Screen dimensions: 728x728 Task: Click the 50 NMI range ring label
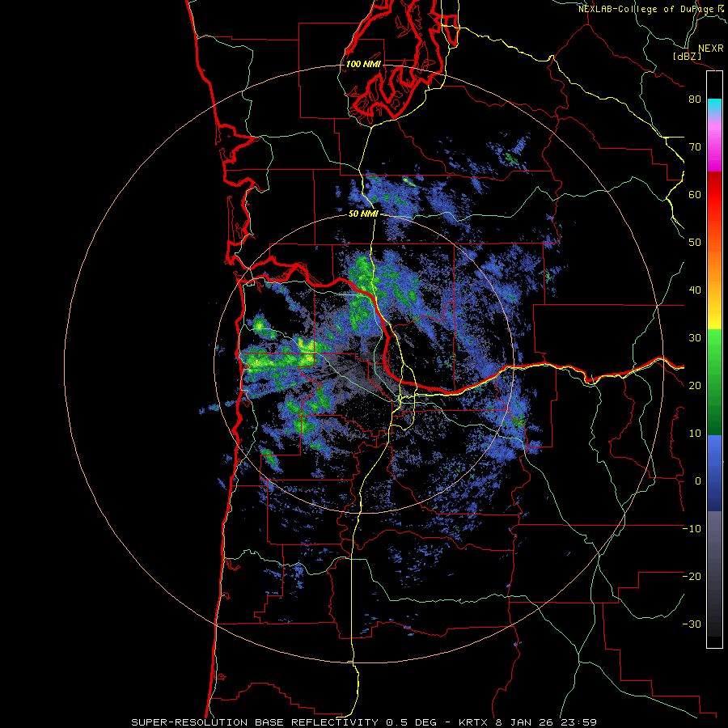tap(363, 214)
